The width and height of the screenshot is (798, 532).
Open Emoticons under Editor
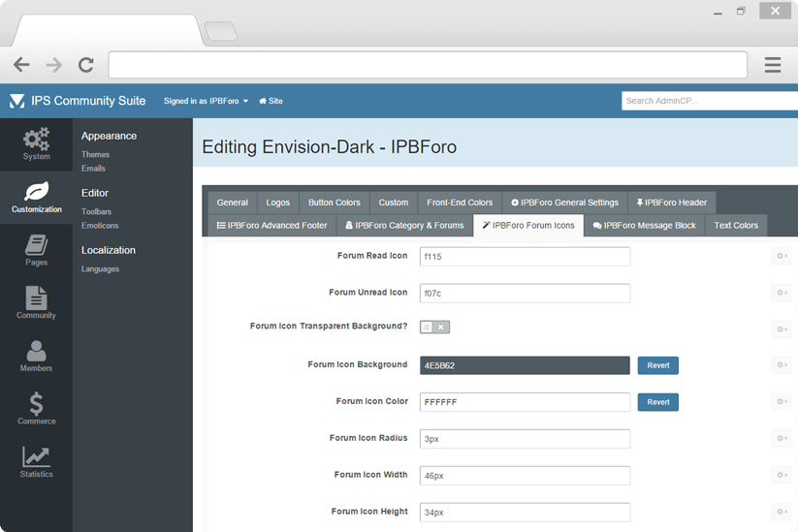click(x=100, y=226)
